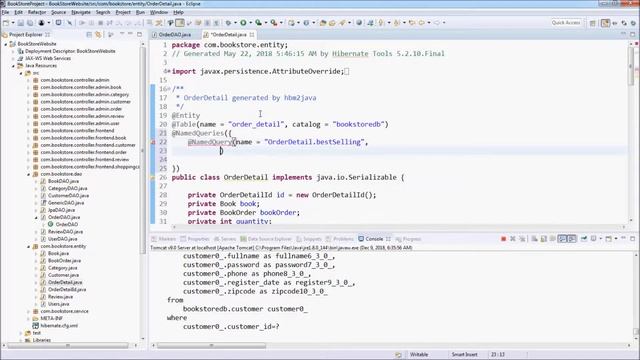
Task: Click Project Explorer horizontal scrollbar
Action: tap(68, 346)
